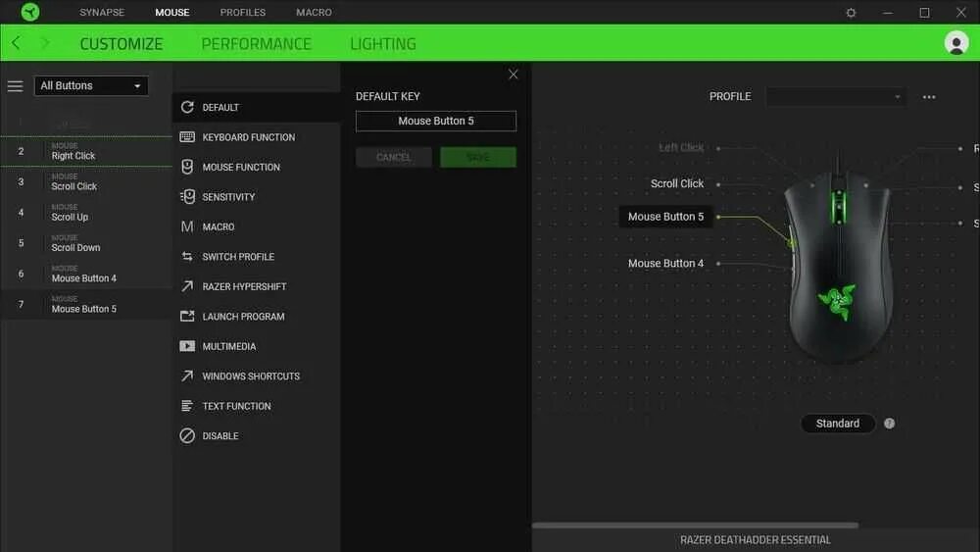Screen dimensions: 980x552
Task: Select Mouse Button 5 row in list
Action: point(86,305)
